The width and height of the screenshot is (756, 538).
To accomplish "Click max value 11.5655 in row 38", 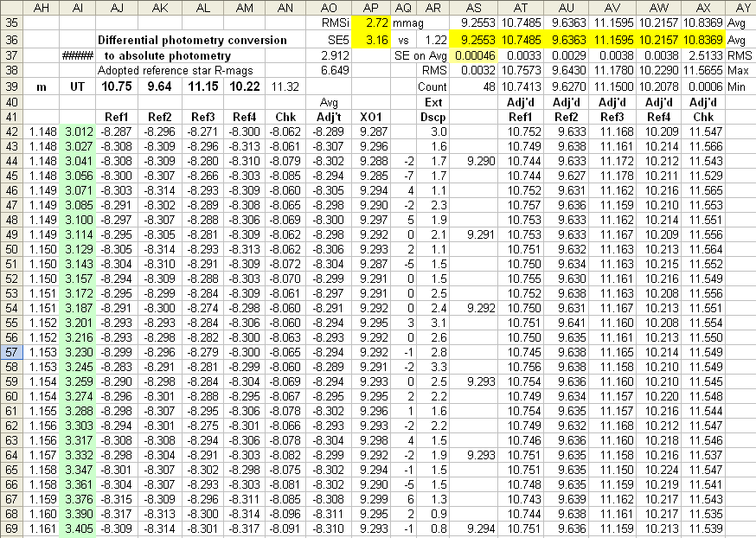I will [703, 71].
